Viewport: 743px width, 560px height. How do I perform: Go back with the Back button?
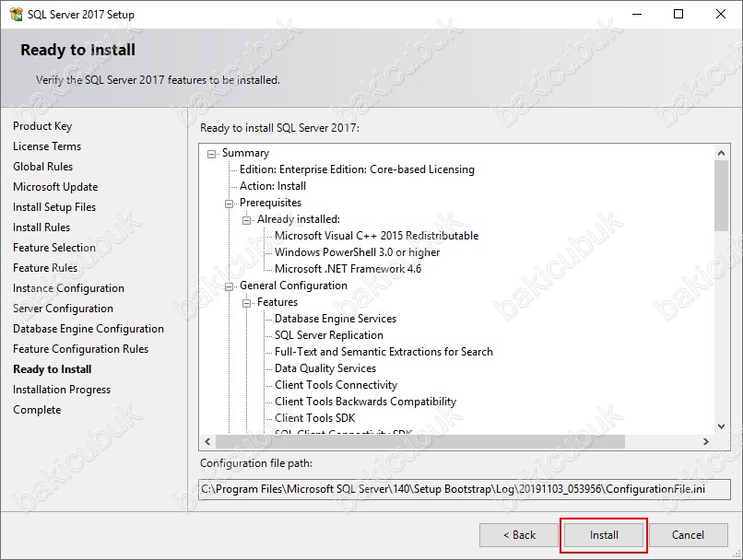click(519, 535)
